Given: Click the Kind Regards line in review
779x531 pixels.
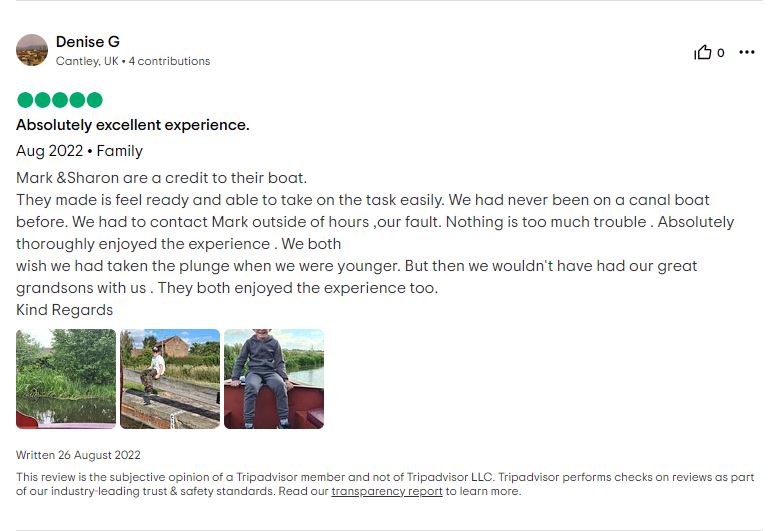Looking at the screenshot, I should [65, 310].
